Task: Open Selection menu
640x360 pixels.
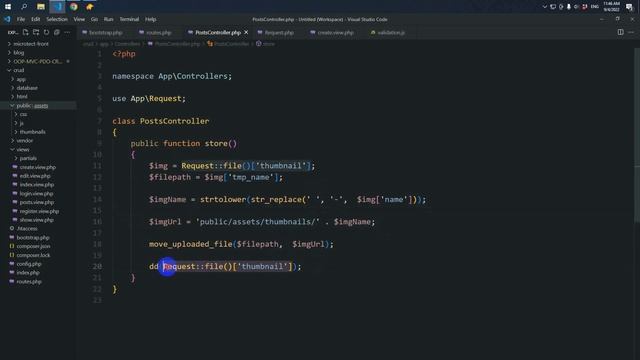Action: point(57,19)
